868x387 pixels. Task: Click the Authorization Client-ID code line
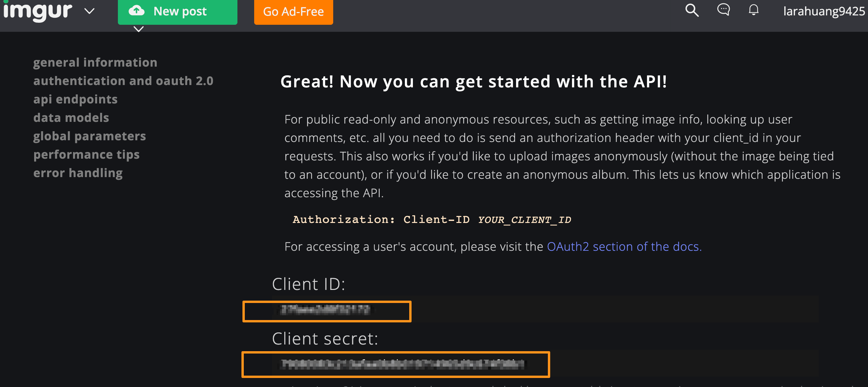431,220
